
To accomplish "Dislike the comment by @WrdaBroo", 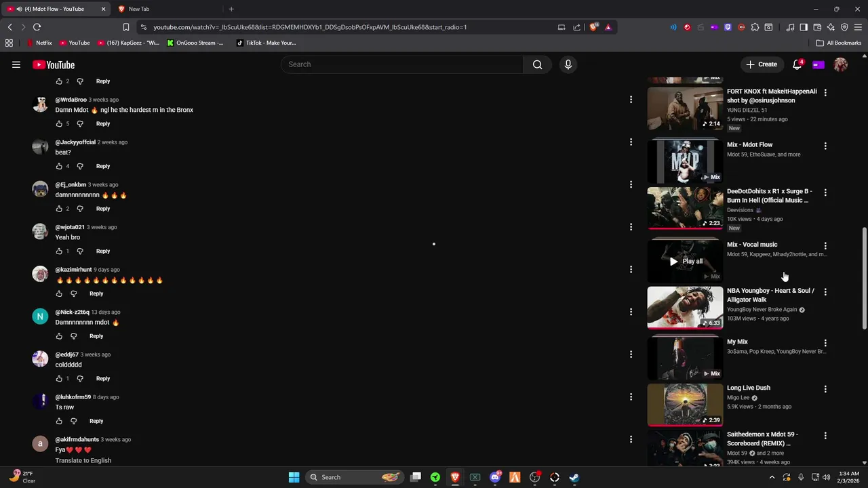I will 80,123.
